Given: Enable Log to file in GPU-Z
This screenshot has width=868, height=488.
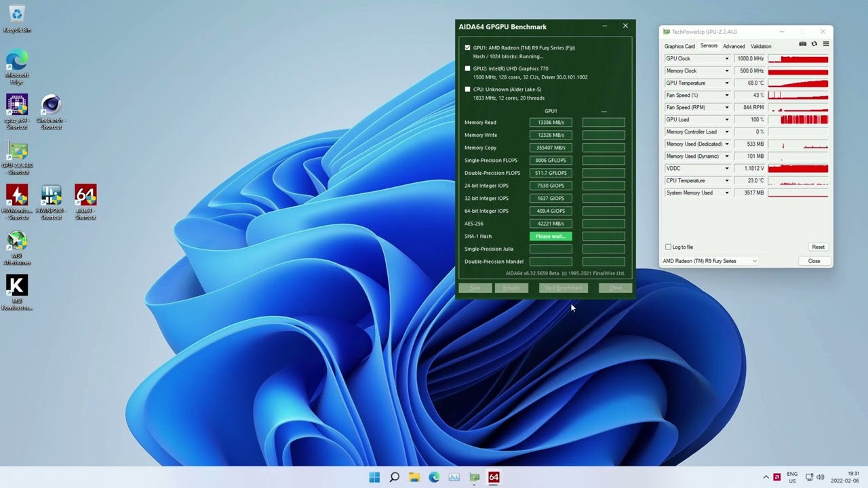Looking at the screenshot, I should (x=668, y=247).
